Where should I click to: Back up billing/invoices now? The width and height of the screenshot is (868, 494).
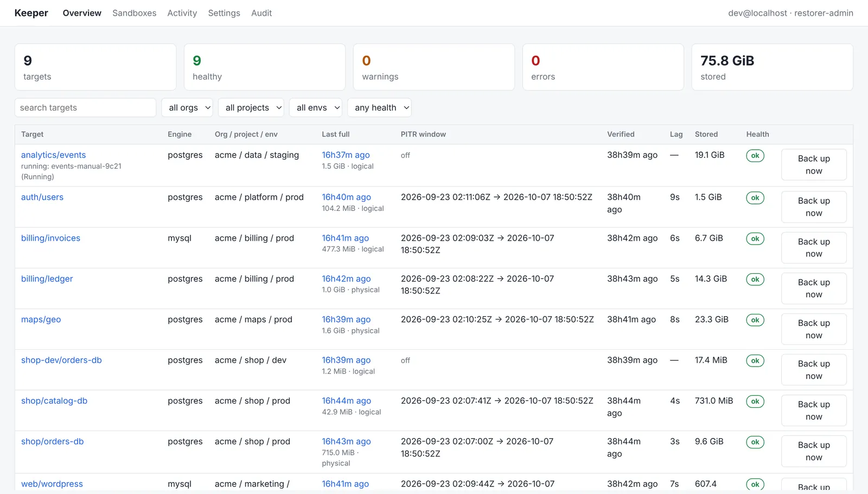814,248
